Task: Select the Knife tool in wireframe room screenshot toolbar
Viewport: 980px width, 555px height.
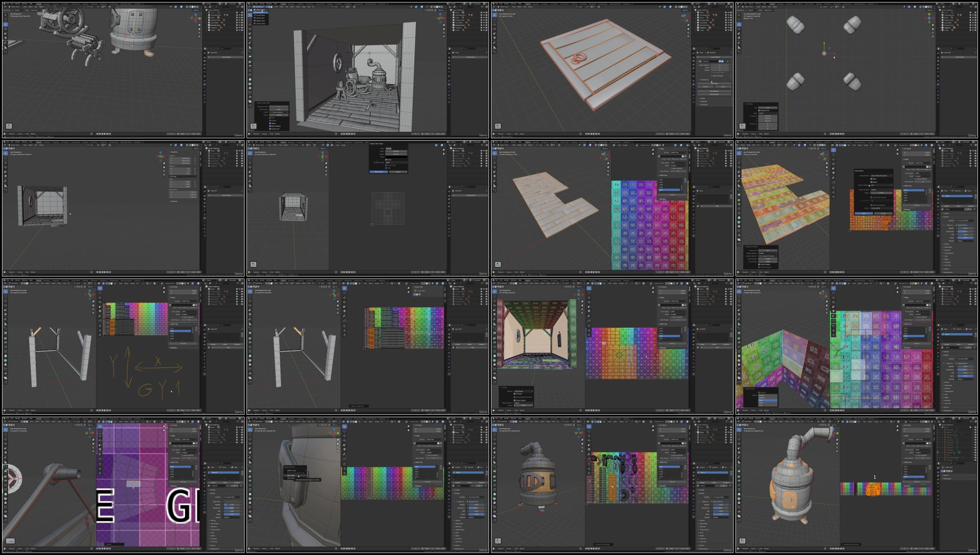Action: (x=250, y=75)
